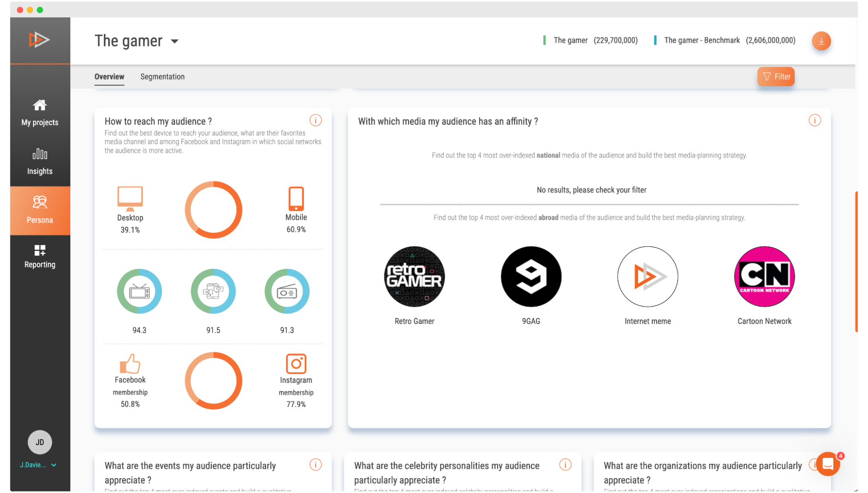Click the 9GAG label
868x493 pixels.
(531, 321)
